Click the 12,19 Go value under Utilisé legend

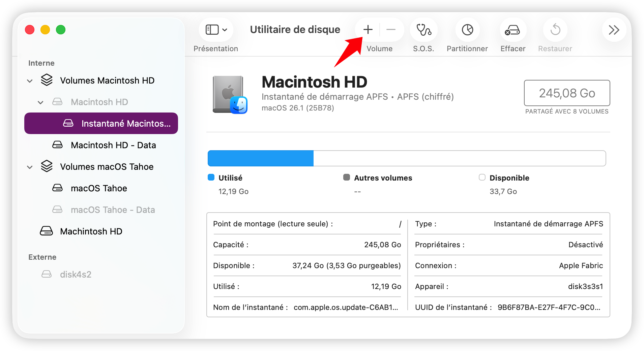pyautogui.click(x=233, y=192)
